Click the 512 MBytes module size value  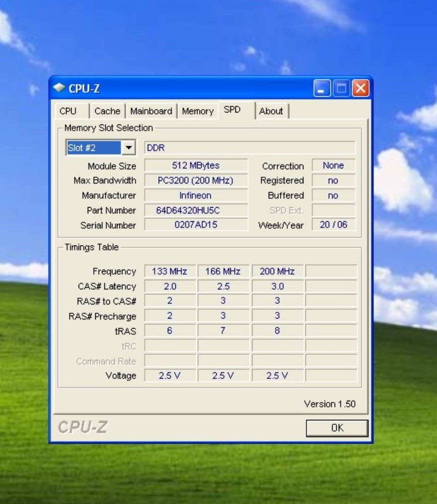(196, 165)
